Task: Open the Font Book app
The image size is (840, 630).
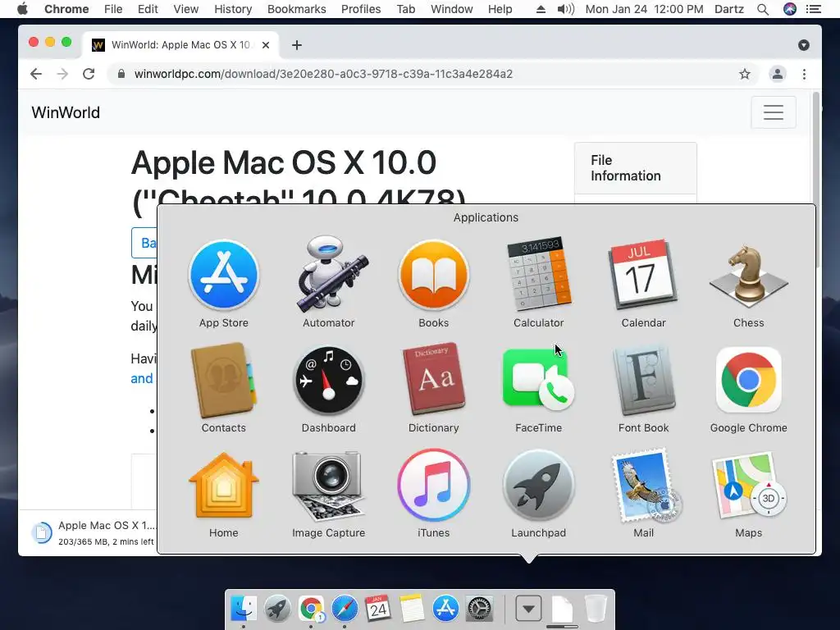Action: click(x=643, y=381)
